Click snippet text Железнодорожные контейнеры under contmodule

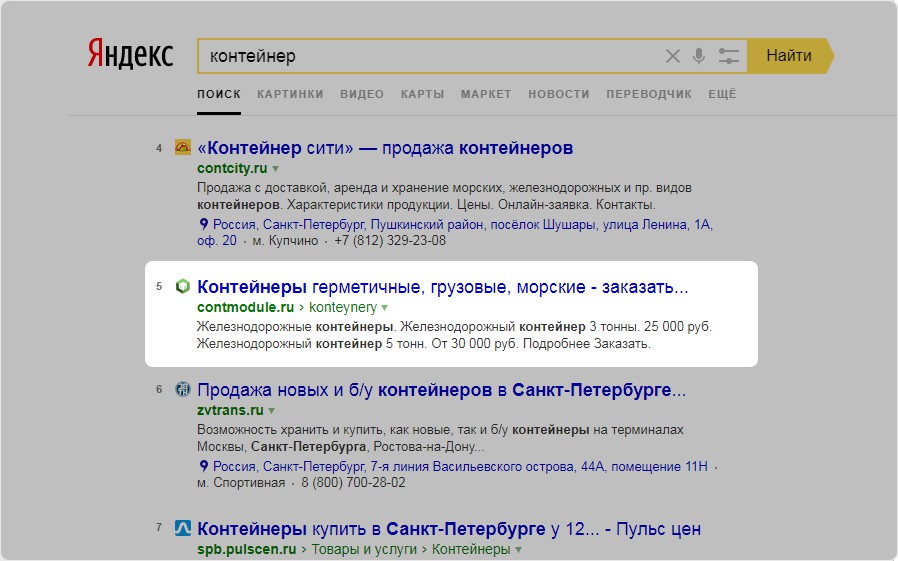tap(296, 327)
